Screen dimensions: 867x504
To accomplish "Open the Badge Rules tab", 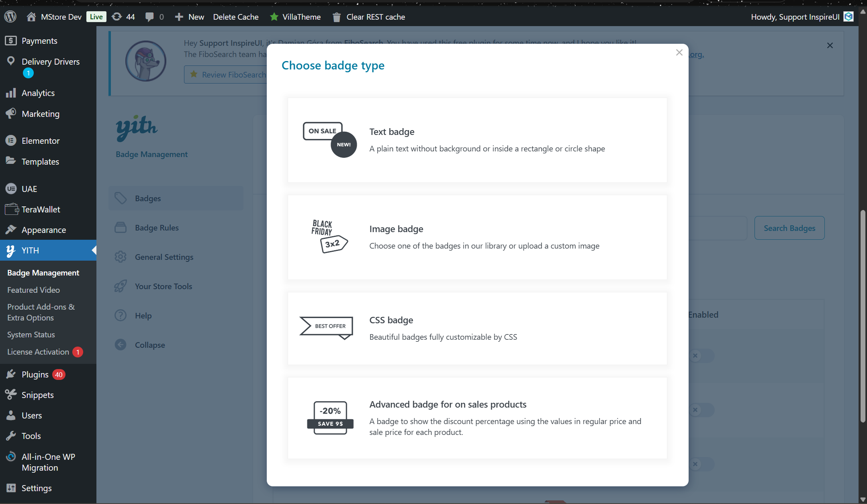I will click(x=157, y=228).
